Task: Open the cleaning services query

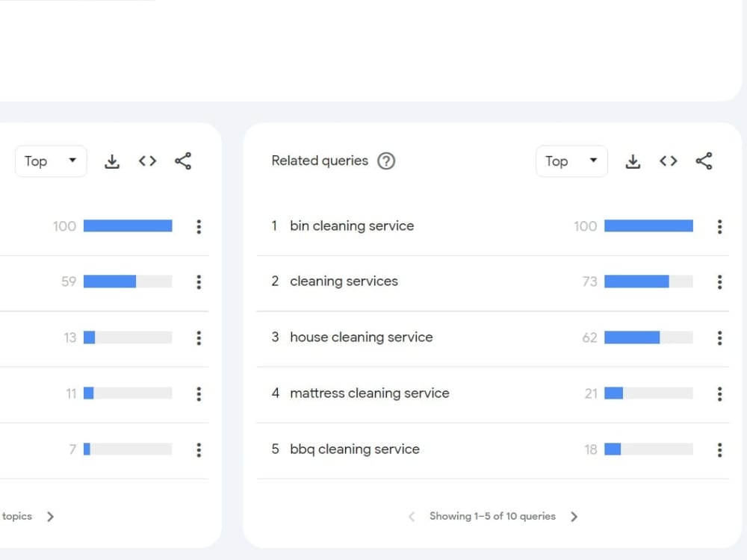Action: pos(344,281)
